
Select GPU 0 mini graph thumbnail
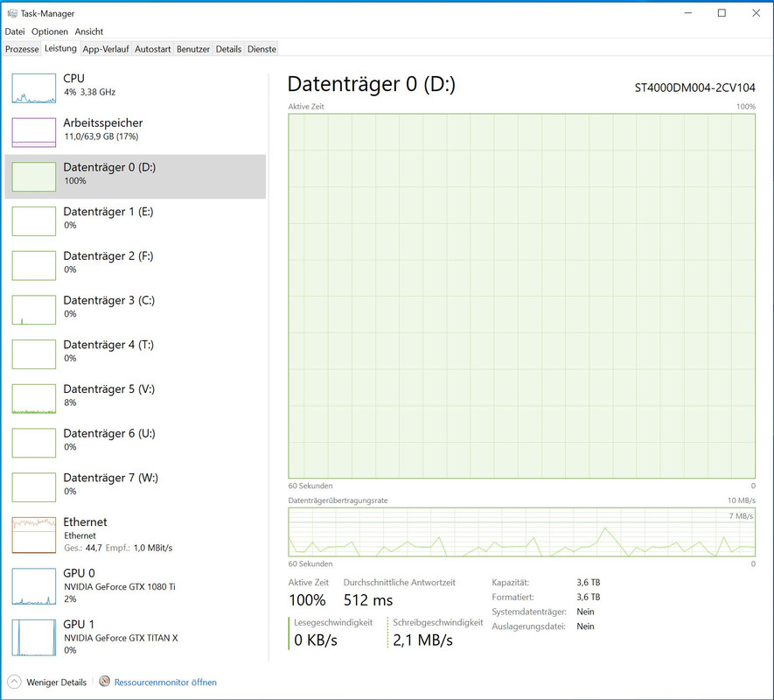[34, 586]
